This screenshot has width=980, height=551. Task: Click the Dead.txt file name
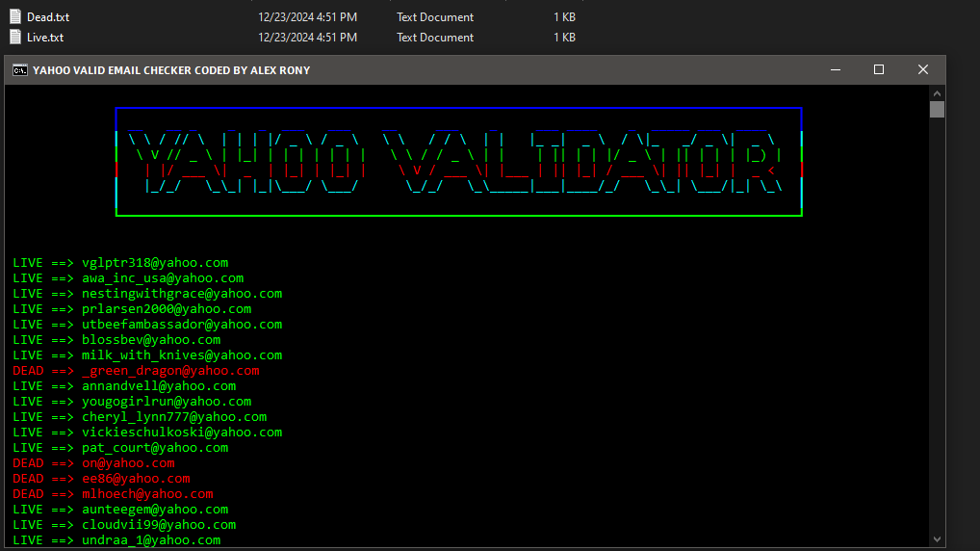click(x=48, y=17)
